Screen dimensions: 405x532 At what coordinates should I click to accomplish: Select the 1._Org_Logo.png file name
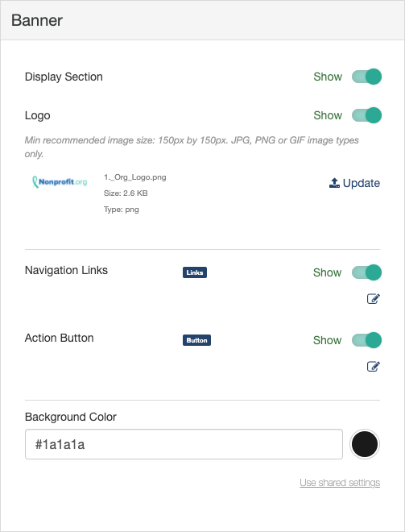pos(135,177)
